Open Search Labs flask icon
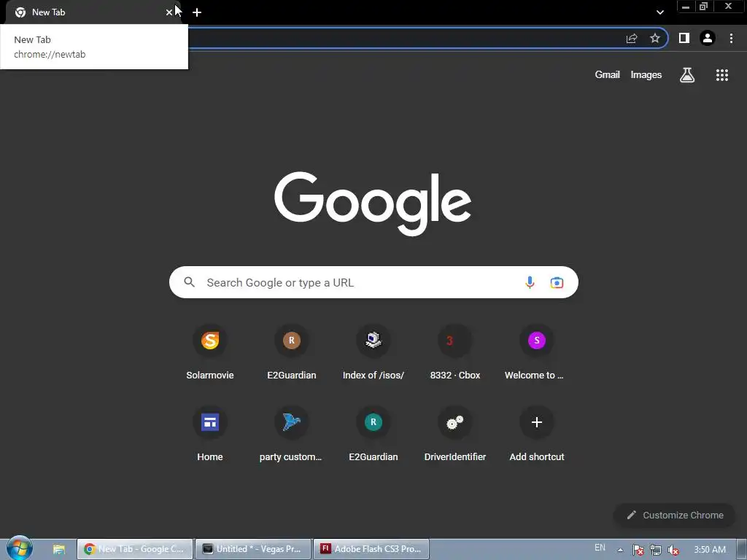 pos(686,75)
